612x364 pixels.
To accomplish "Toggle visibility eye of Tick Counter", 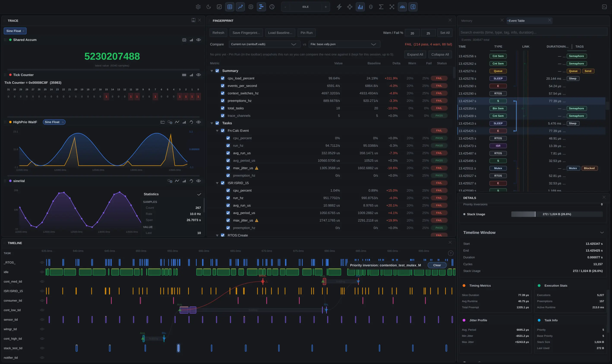I will (x=199, y=75).
